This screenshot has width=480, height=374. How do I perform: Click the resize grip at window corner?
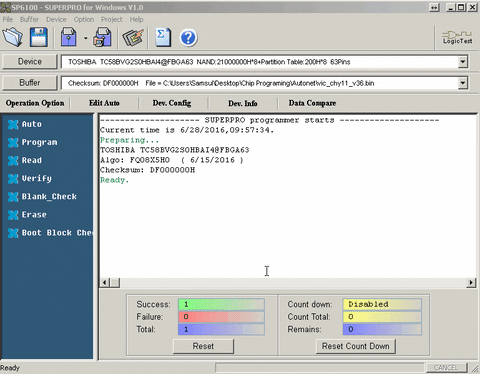coord(474,368)
